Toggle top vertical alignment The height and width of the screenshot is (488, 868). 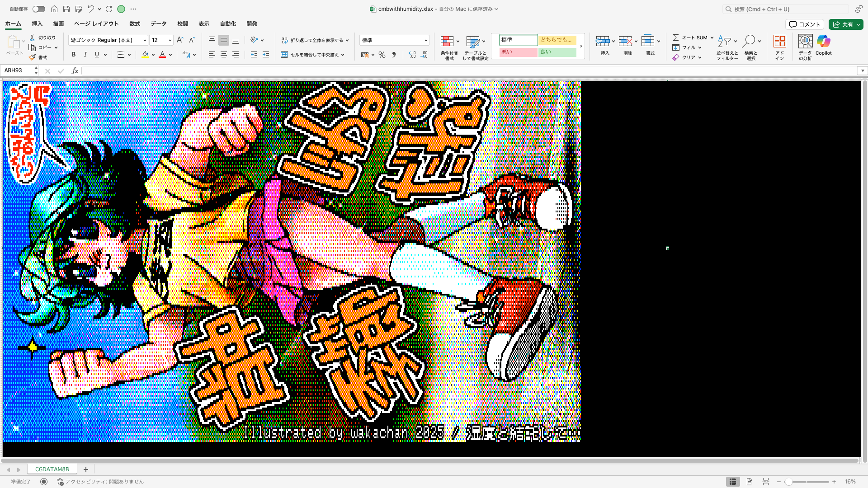point(212,40)
